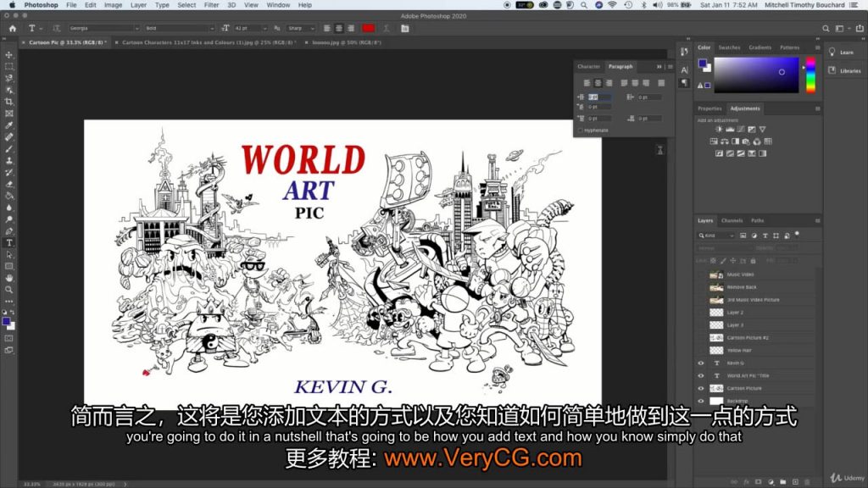This screenshot has height=488, width=868.
Task: Click the foreground color in Color panel
Action: click(702, 63)
